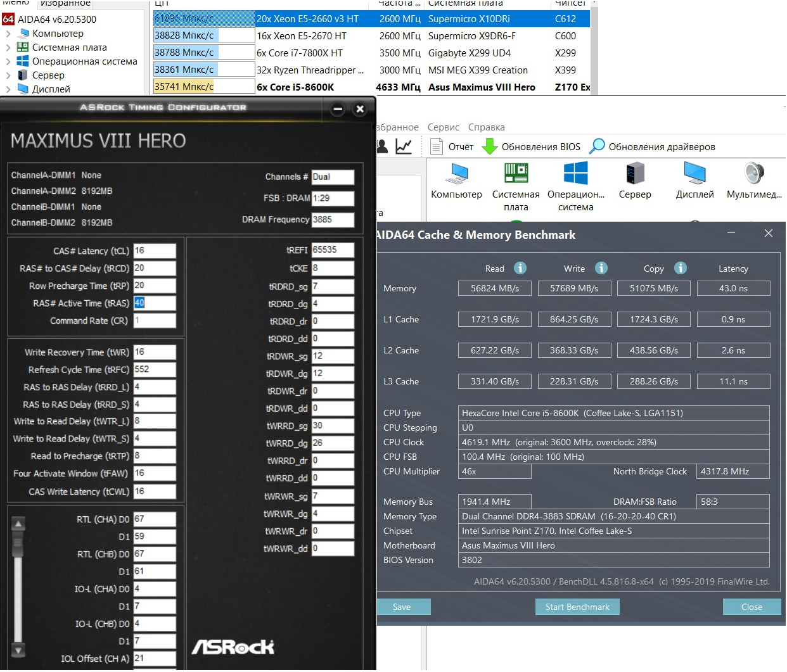The image size is (787, 672).
Task: Click the Операционная система Windows icon in the sidebar
Action: coord(23,61)
